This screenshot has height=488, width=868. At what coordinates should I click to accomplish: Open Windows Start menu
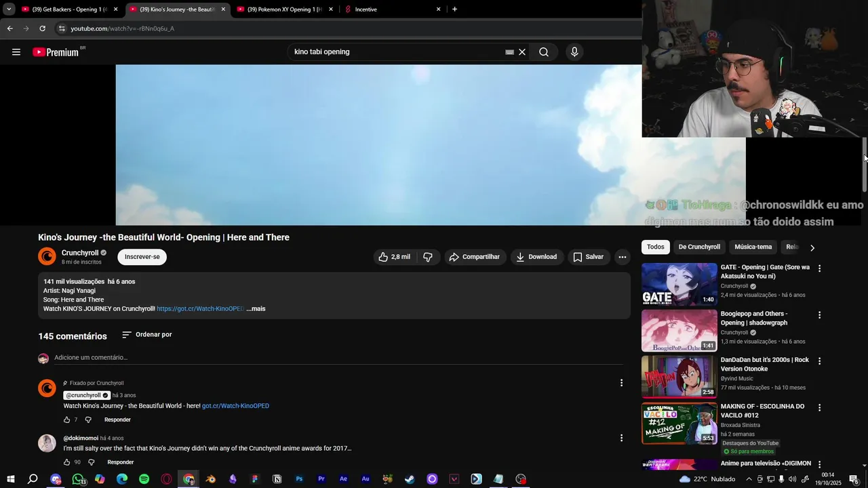coord(11,479)
